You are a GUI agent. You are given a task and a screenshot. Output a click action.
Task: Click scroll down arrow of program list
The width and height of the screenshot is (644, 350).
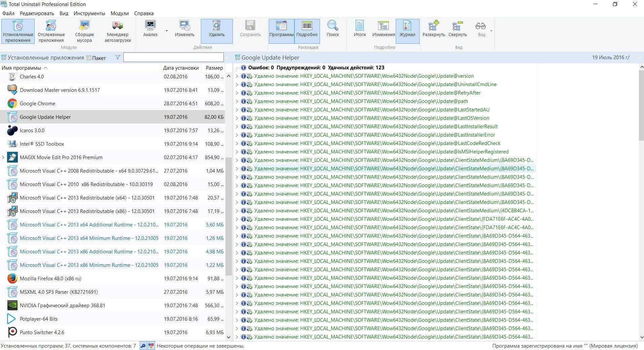(x=228, y=337)
